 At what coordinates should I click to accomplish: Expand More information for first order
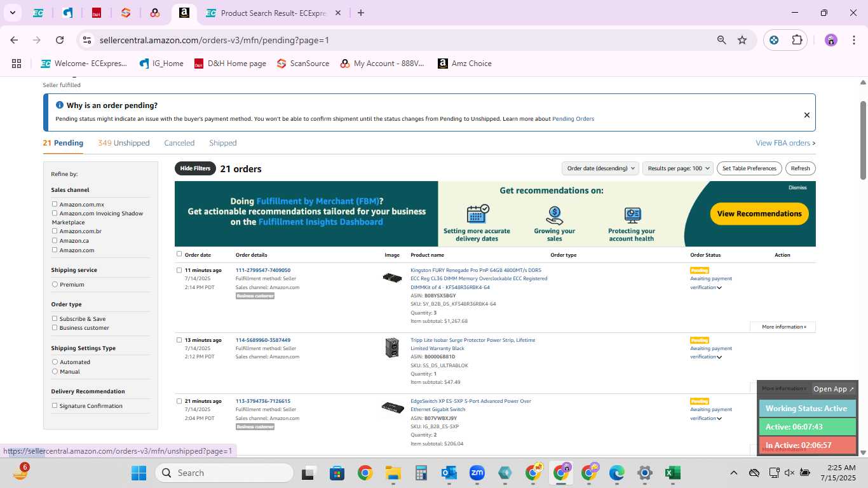[783, 327]
